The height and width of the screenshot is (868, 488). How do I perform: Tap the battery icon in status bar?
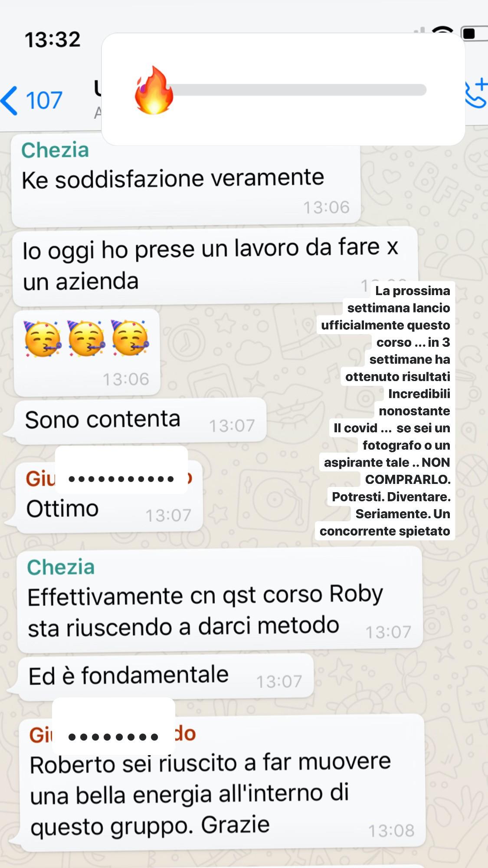pos(475,33)
